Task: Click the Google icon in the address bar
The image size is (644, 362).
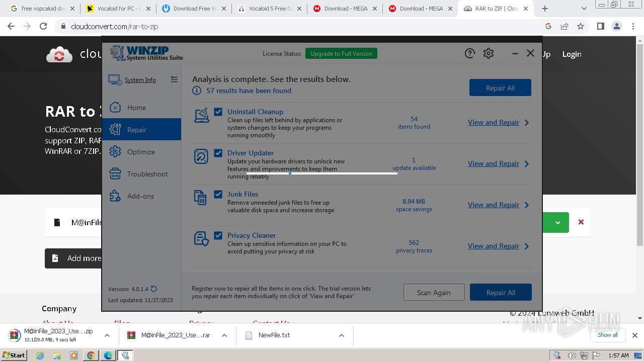Action: point(548,26)
